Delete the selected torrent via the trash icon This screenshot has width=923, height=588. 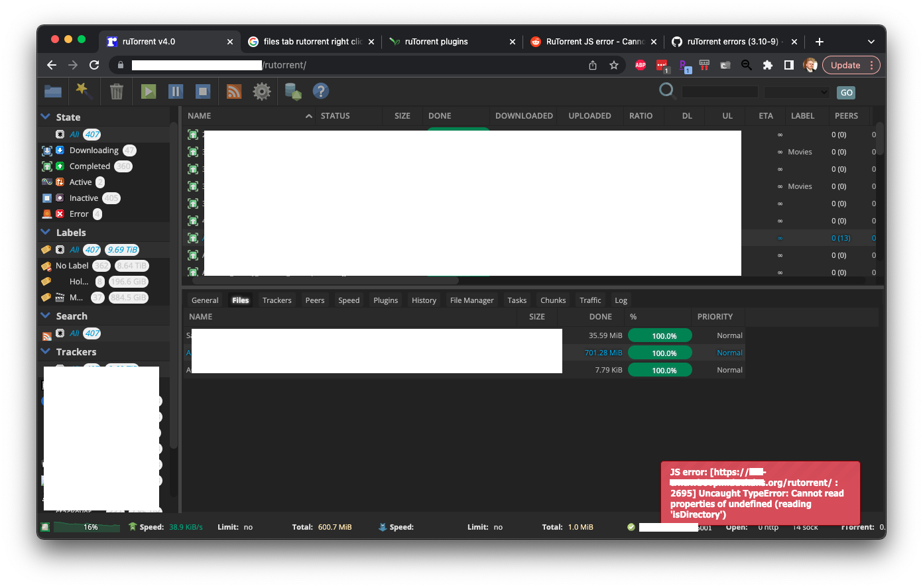(x=117, y=91)
